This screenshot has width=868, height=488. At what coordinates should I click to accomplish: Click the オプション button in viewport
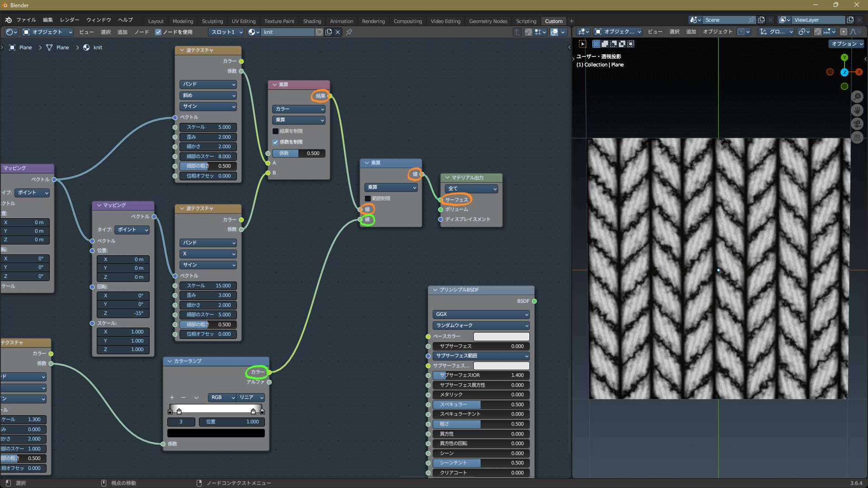coord(846,44)
